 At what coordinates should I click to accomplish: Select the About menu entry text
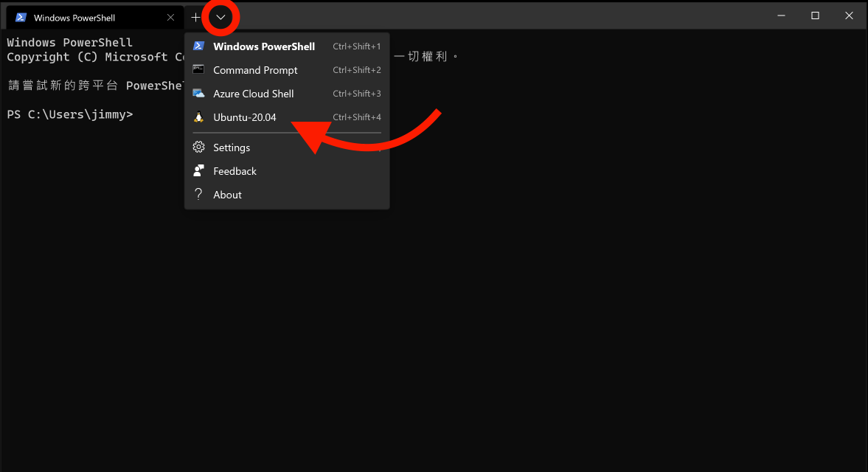[x=227, y=195]
